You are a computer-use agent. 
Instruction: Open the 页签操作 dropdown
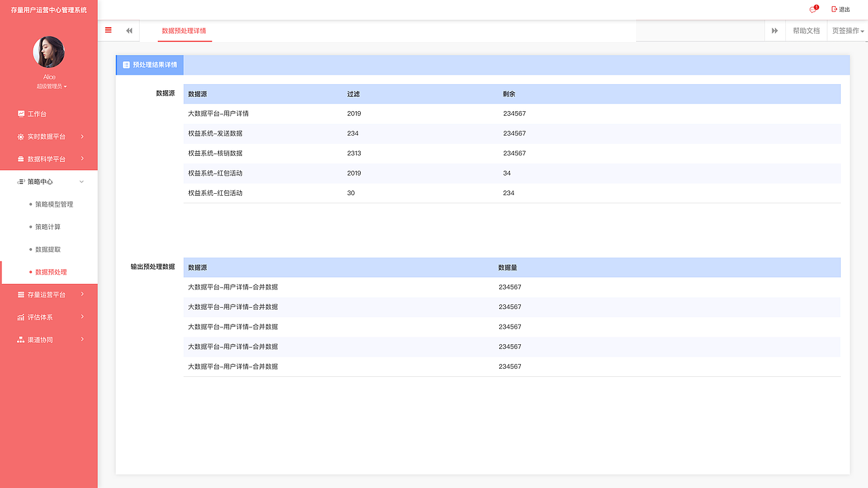tap(848, 30)
